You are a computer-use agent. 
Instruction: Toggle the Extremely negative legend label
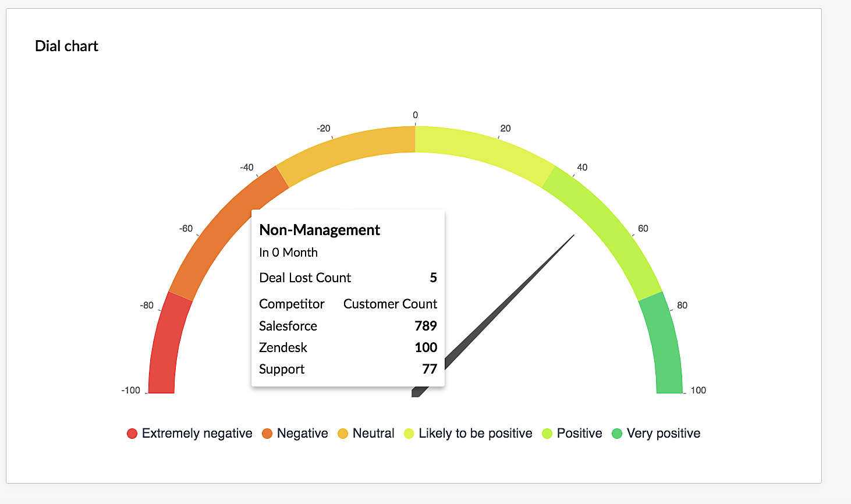click(x=197, y=434)
